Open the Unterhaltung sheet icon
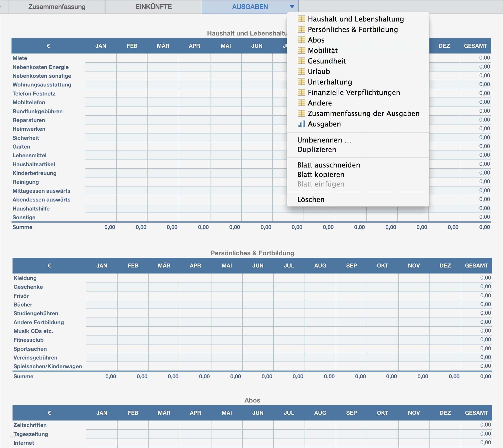The width and height of the screenshot is (503, 448). 301,82
